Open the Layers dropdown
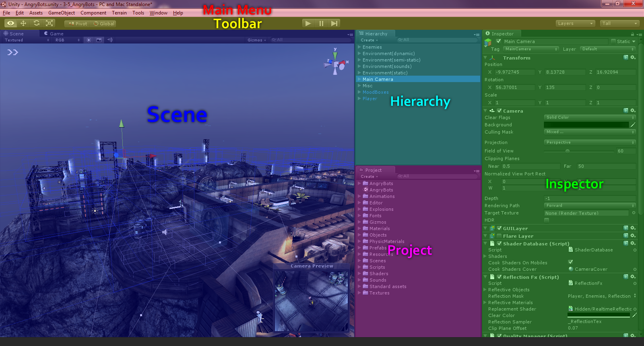644x346 pixels. (x=576, y=23)
